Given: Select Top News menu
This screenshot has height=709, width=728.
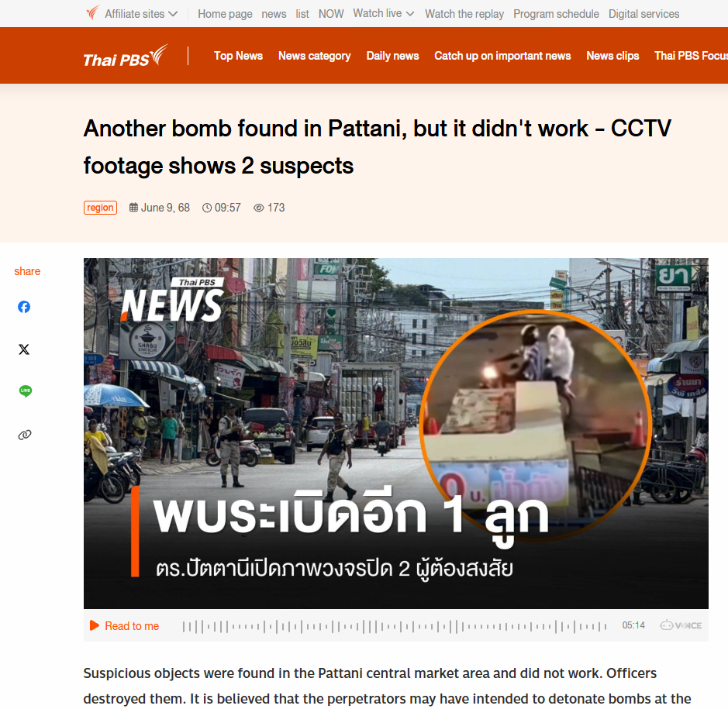Looking at the screenshot, I should 238,56.
